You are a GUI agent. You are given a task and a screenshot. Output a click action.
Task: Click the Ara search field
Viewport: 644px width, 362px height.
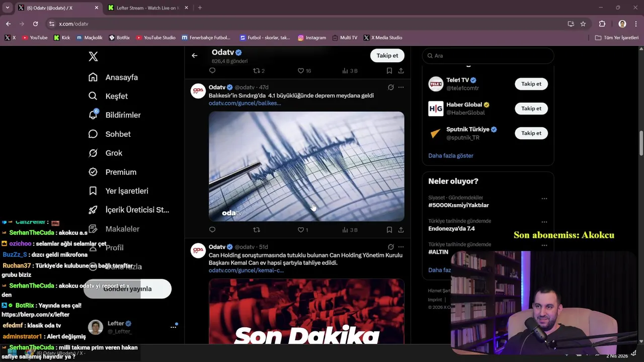(x=488, y=56)
